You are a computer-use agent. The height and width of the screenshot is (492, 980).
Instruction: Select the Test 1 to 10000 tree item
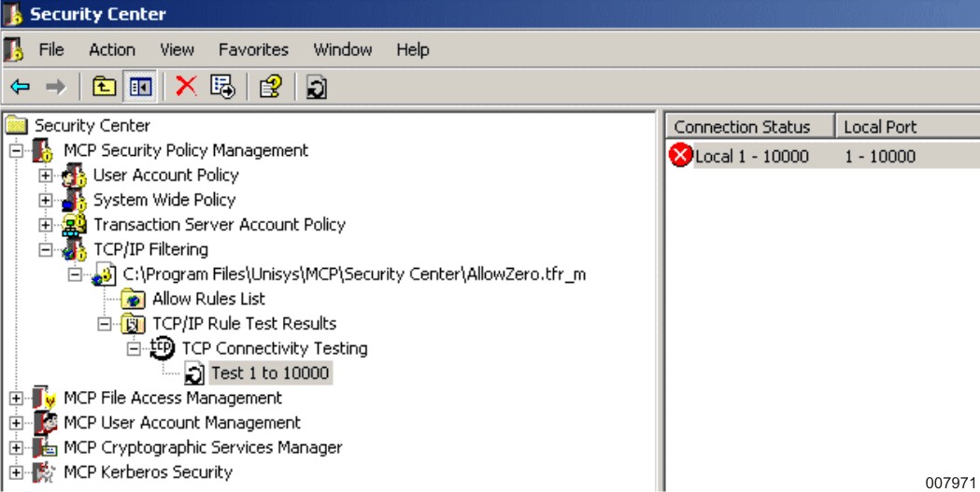pos(270,373)
